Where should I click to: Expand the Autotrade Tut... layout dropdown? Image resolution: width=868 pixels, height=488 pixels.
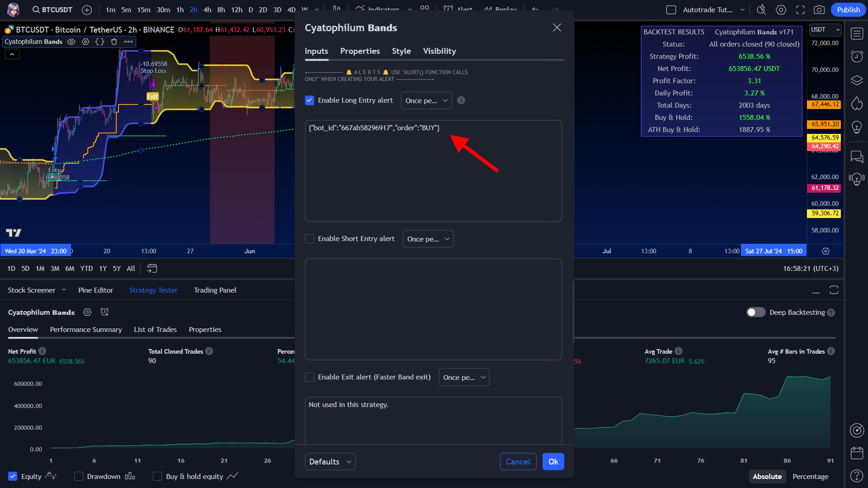coord(742,9)
